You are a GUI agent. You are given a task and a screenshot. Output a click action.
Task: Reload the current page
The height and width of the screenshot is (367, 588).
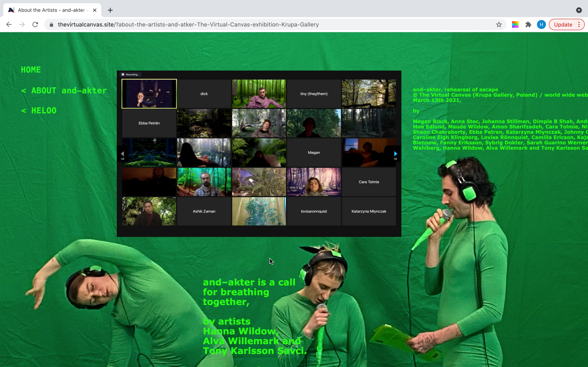click(x=35, y=24)
